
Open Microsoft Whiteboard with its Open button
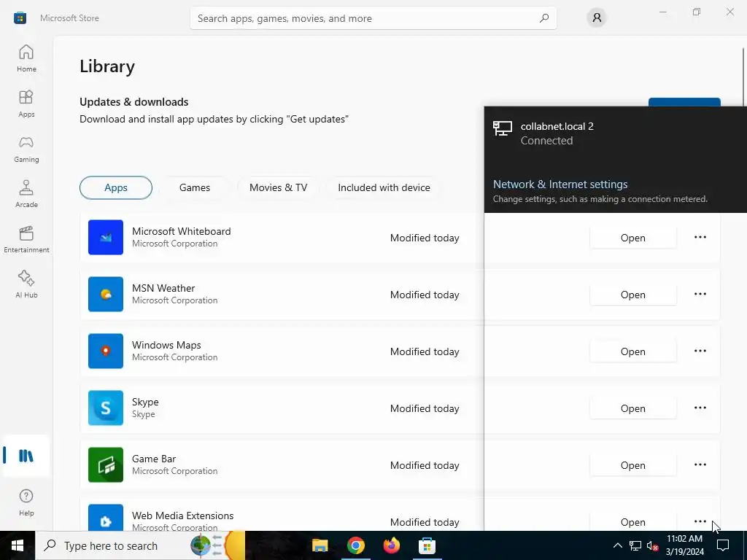(x=632, y=238)
